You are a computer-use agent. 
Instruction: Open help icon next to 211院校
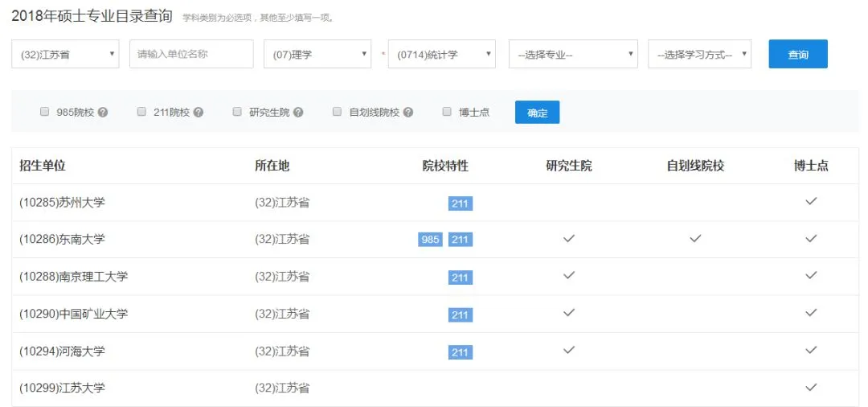click(199, 113)
